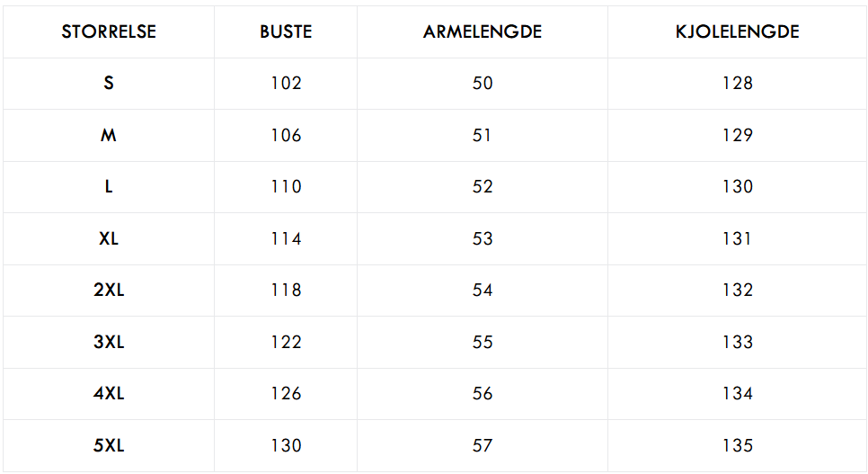Click dress length value 128

point(738,83)
